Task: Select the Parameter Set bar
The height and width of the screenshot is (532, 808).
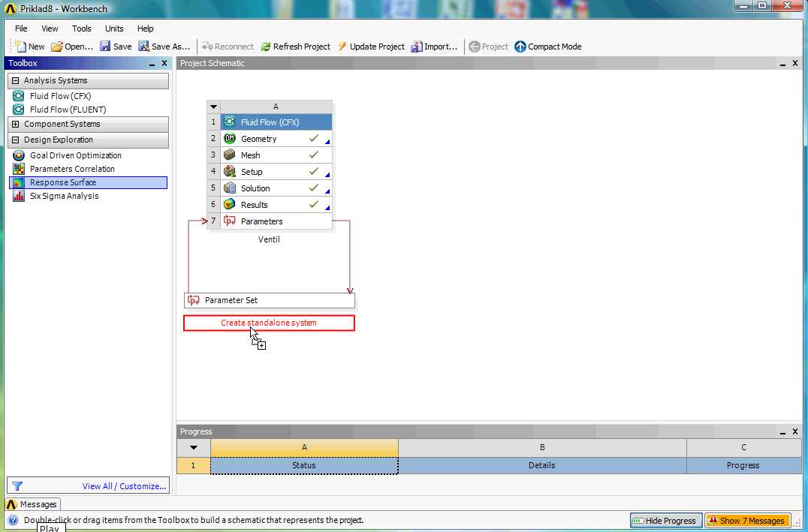Action: [x=270, y=300]
